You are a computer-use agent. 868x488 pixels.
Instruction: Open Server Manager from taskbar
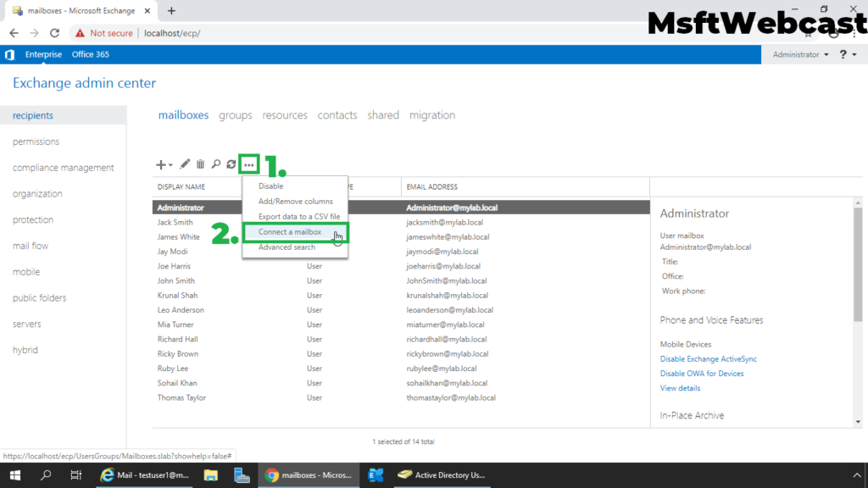point(242,474)
